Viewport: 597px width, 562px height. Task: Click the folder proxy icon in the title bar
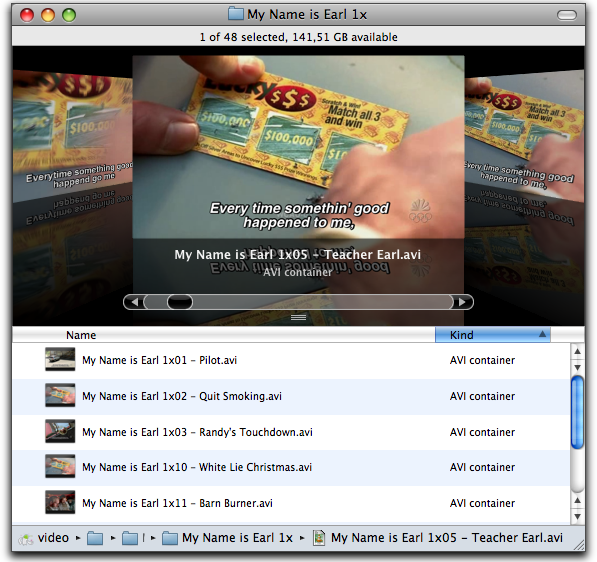tap(236, 14)
